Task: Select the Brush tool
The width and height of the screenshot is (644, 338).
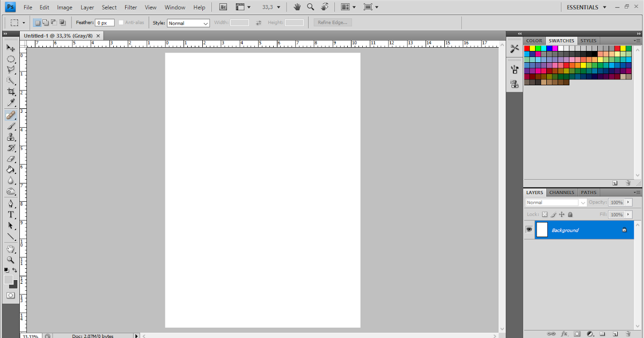Action: (x=10, y=127)
